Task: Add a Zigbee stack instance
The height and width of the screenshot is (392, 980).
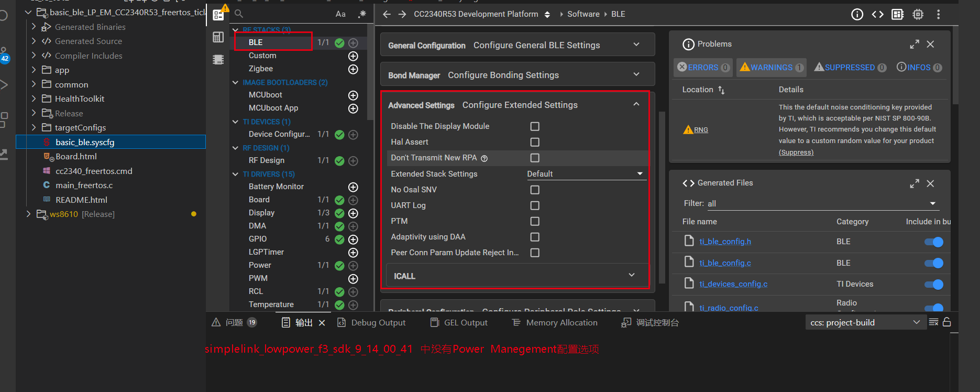Action: (354, 69)
